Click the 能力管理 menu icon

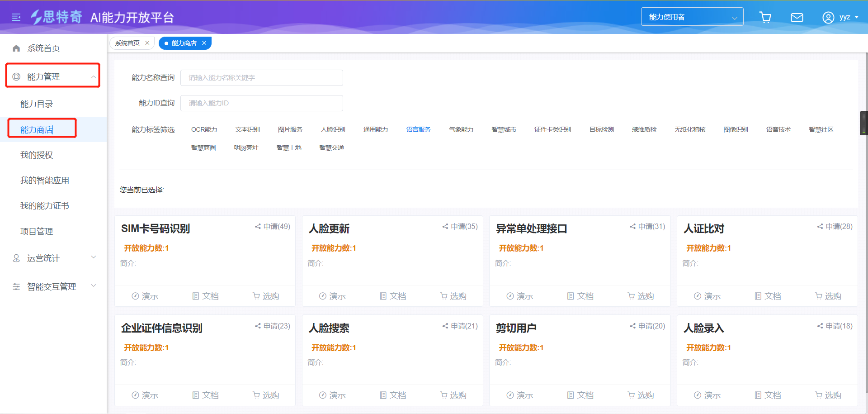click(16, 76)
